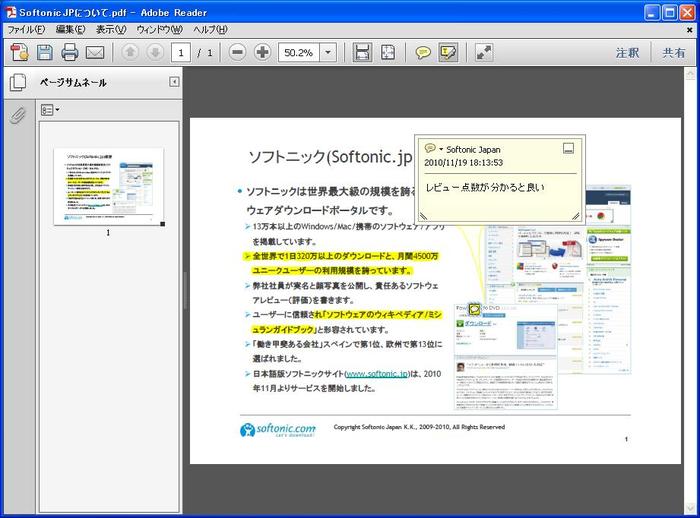Close document with menu bar X
This screenshot has width=700, height=518.
click(x=689, y=30)
